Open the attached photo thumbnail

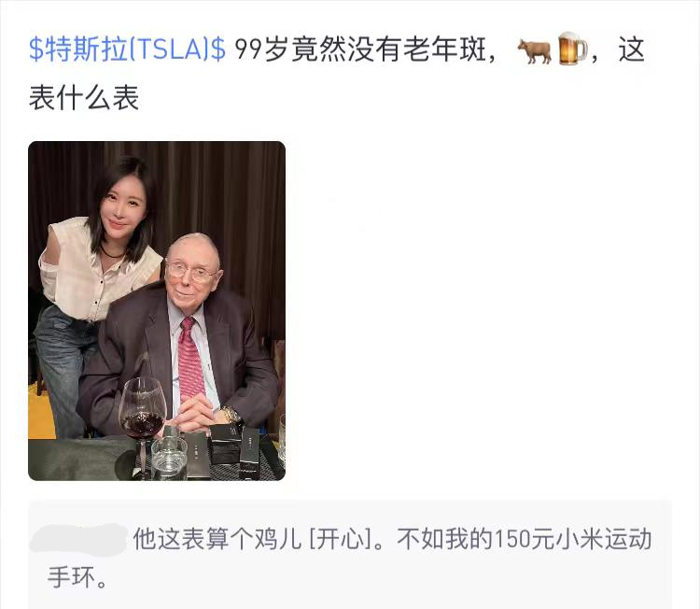click(157, 311)
